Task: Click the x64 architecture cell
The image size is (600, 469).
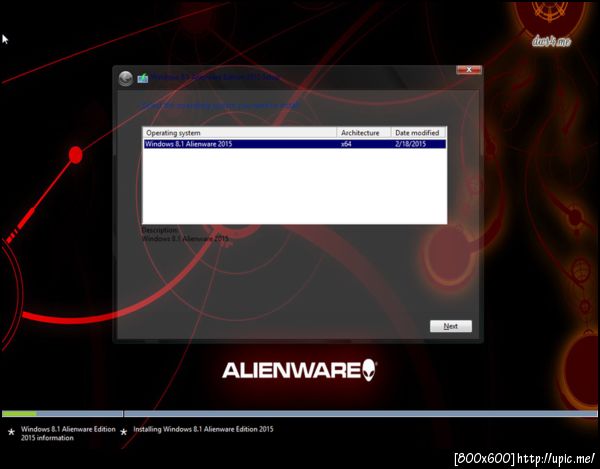Action: [x=346, y=144]
